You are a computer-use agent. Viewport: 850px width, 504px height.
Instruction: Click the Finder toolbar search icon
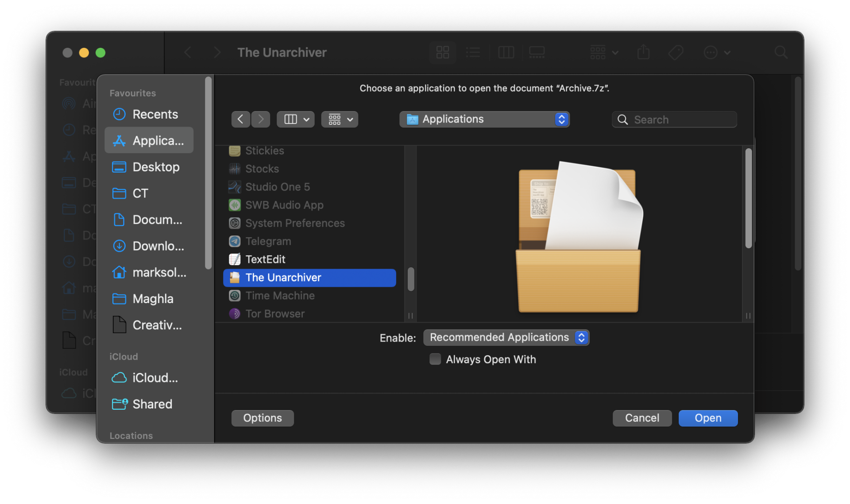point(781,53)
